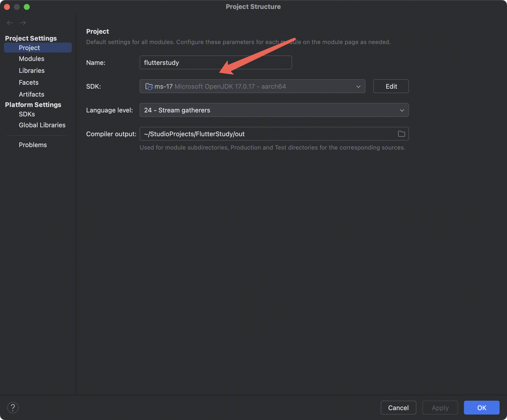The height and width of the screenshot is (420, 507).
Task: Expand the SDK dropdown chevron
Action: (358, 87)
